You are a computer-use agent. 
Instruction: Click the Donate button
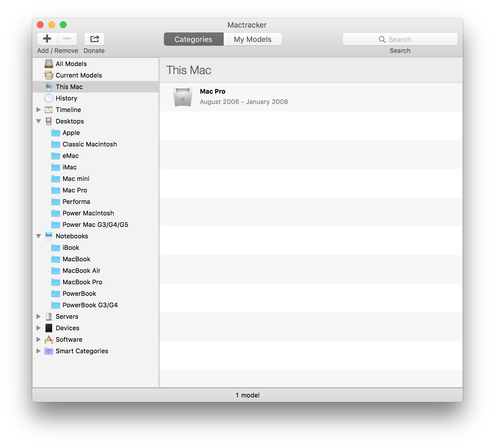[x=94, y=39]
